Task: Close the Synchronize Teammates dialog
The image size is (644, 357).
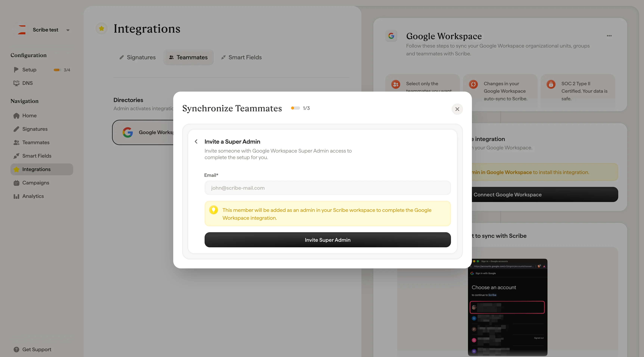Action: tap(457, 109)
